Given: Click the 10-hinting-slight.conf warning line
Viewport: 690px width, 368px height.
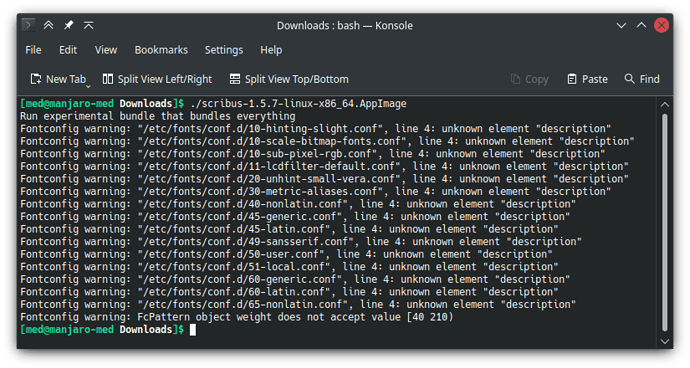Looking at the screenshot, I should coord(316,129).
